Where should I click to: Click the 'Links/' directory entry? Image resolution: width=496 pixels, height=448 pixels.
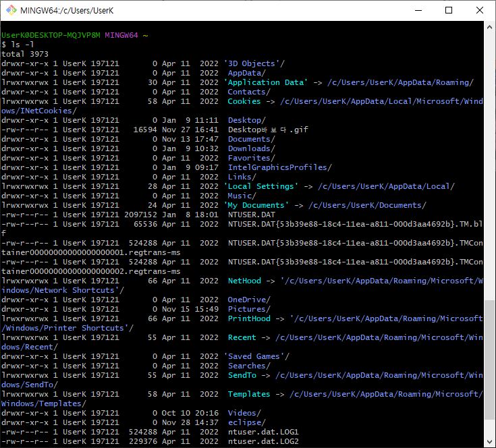click(x=242, y=177)
